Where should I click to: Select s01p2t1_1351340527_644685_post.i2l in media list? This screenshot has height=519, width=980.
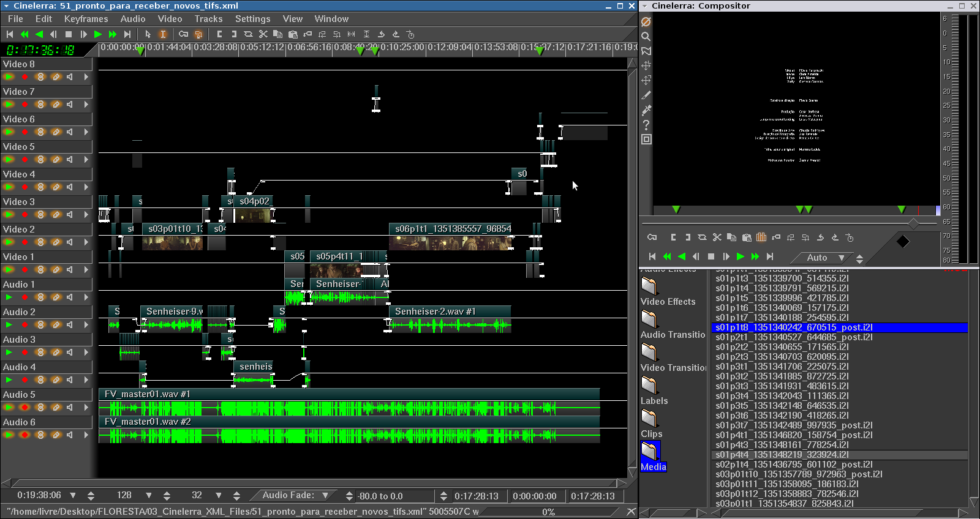click(794, 337)
